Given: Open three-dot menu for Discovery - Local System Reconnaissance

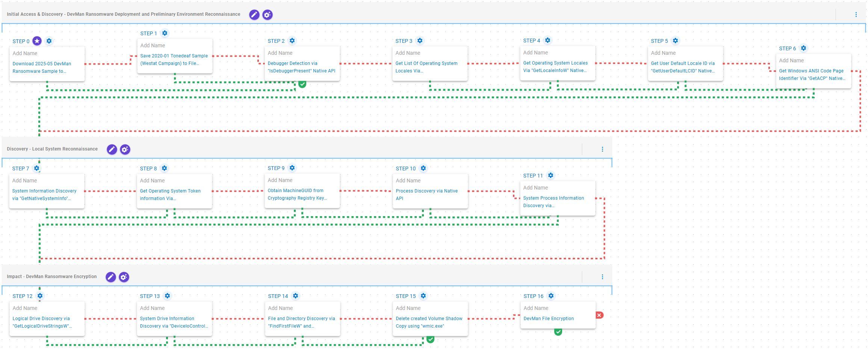Looking at the screenshot, I should pyautogui.click(x=602, y=149).
